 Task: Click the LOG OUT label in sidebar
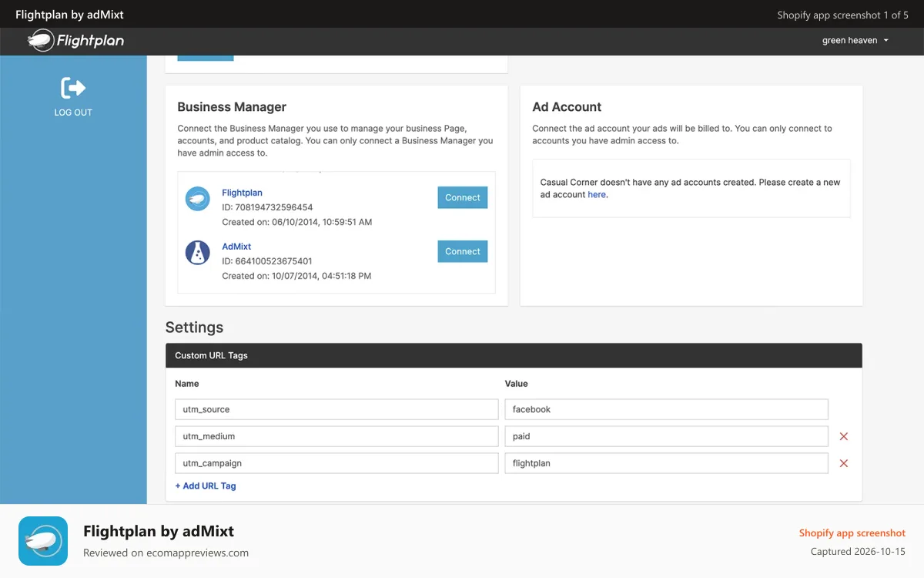(73, 113)
